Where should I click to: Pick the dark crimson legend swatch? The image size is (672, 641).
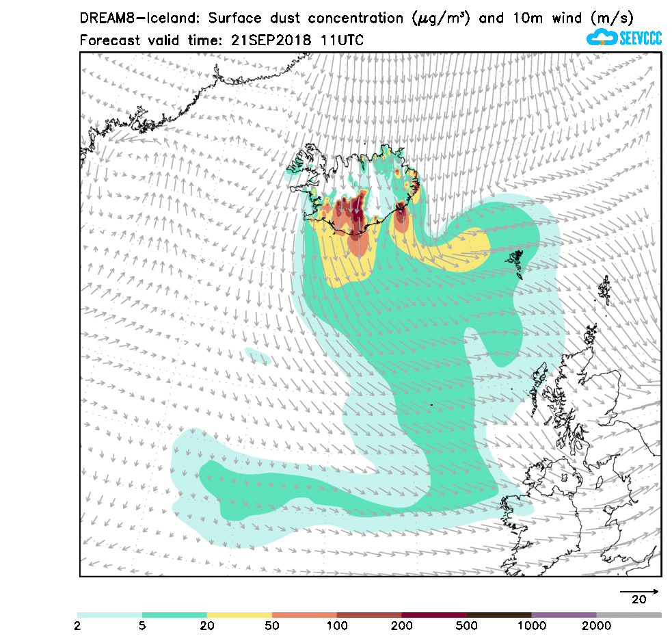[434, 615]
